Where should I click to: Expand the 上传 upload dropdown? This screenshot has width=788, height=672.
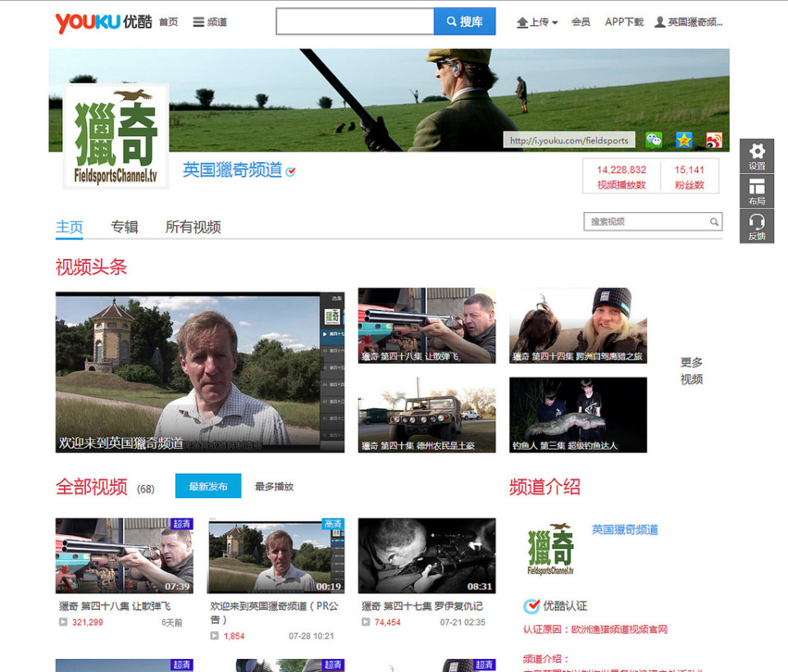[x=536, y=22]
